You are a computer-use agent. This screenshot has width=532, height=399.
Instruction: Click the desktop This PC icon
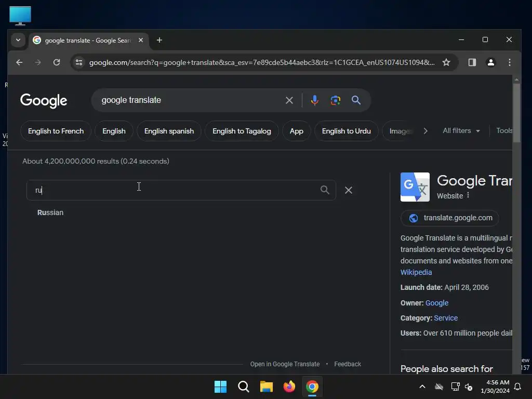[x=20, y=16]
